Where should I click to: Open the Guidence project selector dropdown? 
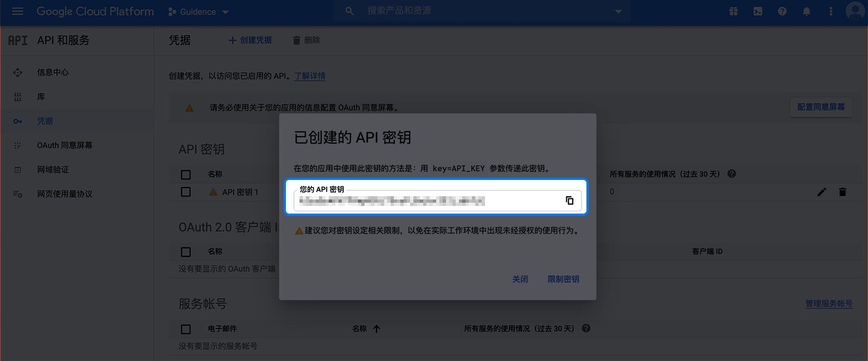tap(199, 11)
